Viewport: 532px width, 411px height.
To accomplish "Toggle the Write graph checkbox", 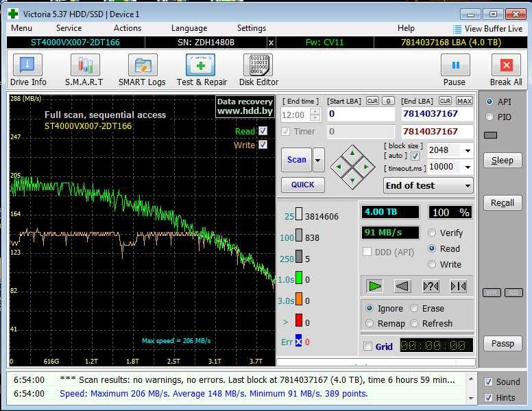I will click(263, 145).
